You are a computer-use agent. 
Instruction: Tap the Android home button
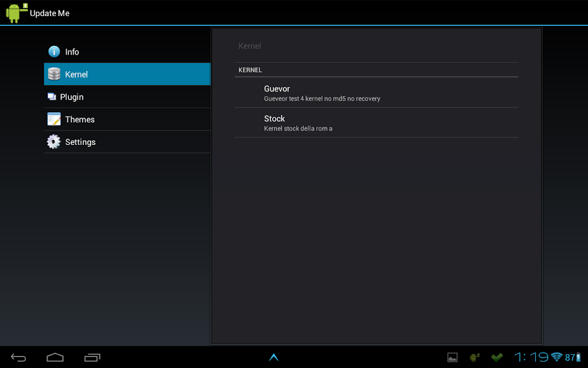pos(55,357)
